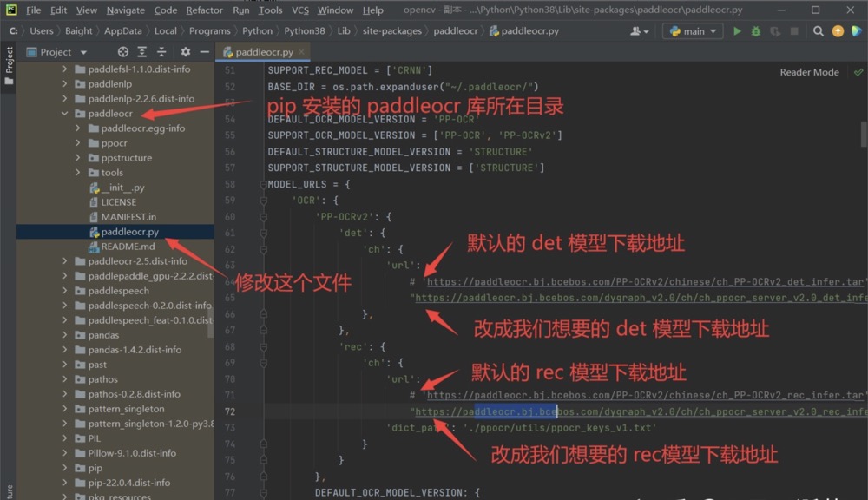Click the ch_ppocr_server_v2.0_rec URL link
868x500 pixels.
[641, 412]
